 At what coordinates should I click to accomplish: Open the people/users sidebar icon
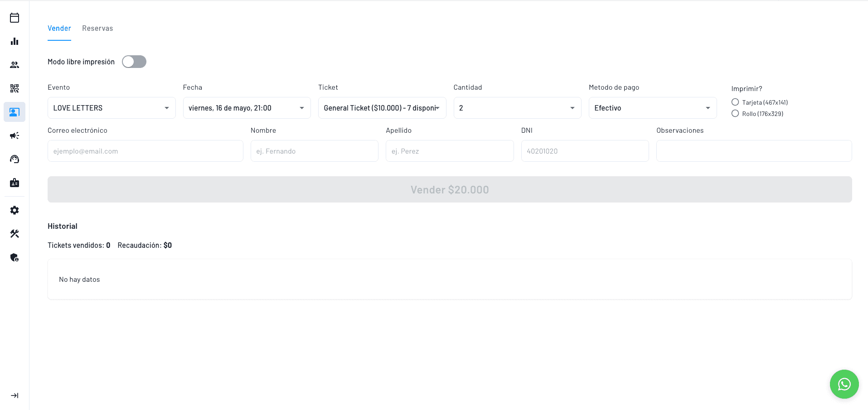click(15, 65)
